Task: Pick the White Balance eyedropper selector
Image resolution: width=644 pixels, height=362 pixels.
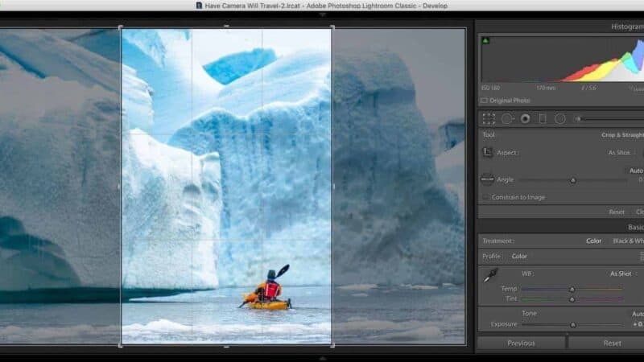Action: (x=490, y=276)
